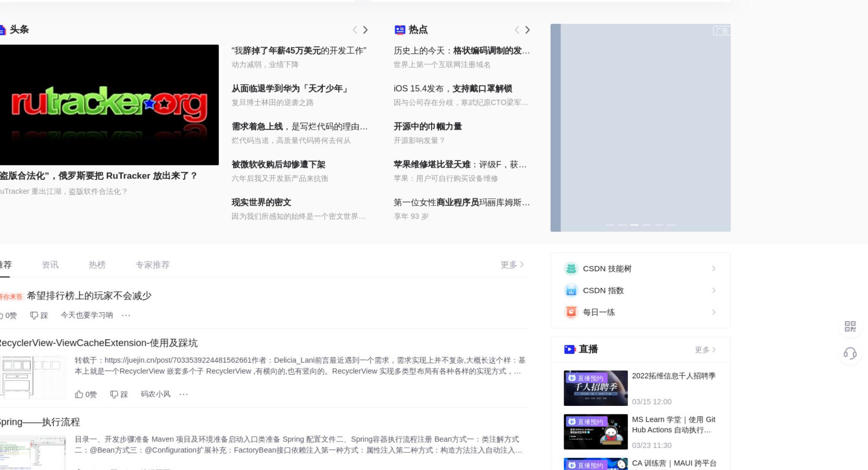Open 苹果维修堪比登天难 hot topic
Image resolution: width=868 pixels, height=470 pixels.
460,164
